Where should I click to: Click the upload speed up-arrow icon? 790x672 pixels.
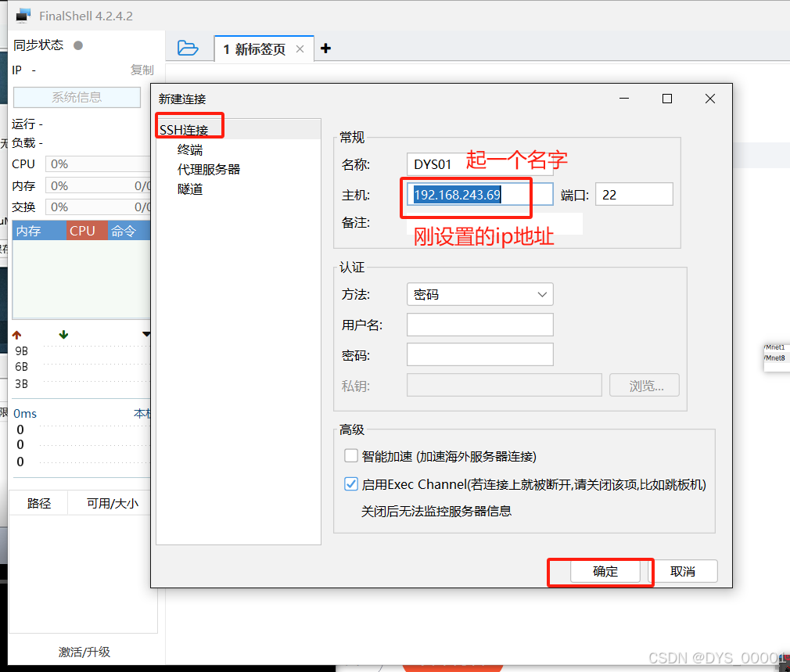click(16, 335)
